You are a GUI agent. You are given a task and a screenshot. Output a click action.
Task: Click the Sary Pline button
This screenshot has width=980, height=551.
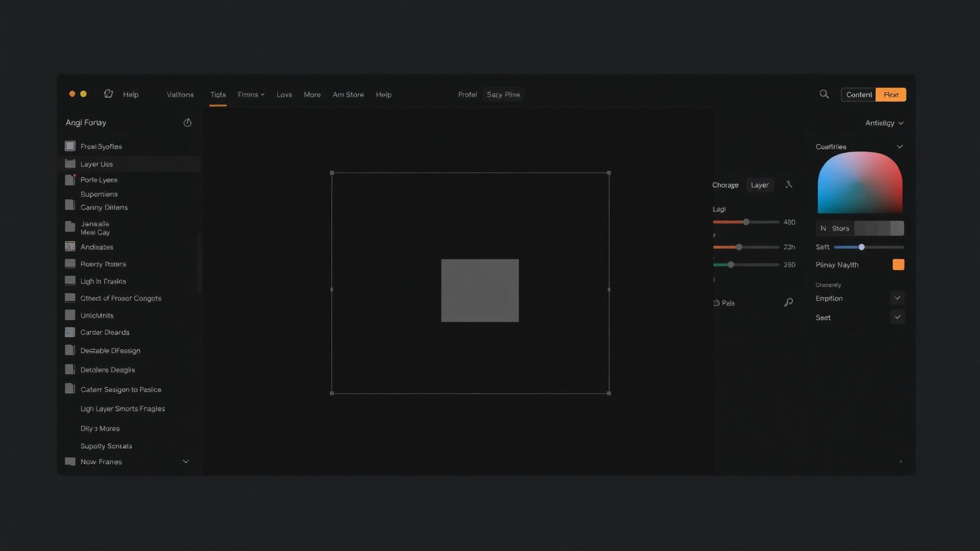(x=503, y=94)
